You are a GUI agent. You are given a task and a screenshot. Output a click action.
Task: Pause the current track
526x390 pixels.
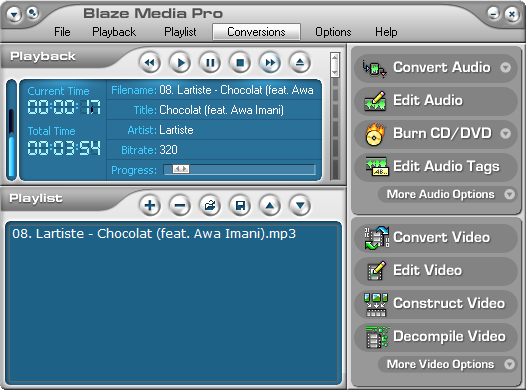coord(210,63)
